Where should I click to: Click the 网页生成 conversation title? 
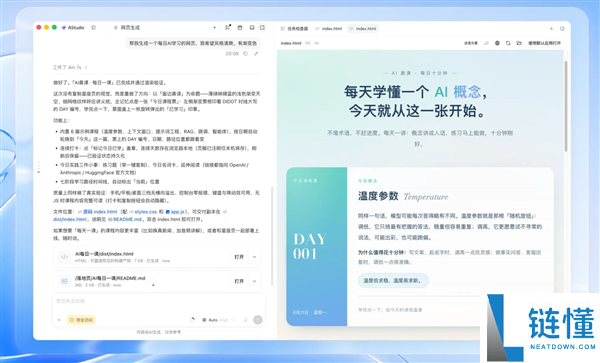coord(130,28)
